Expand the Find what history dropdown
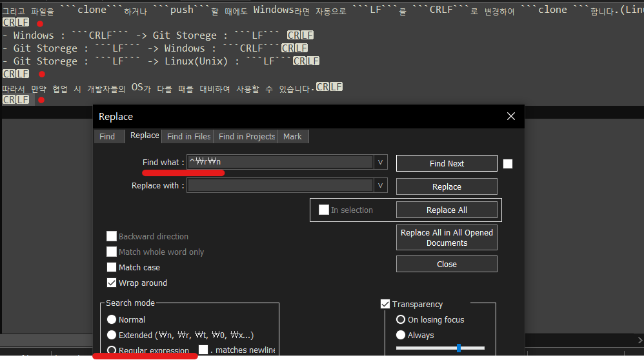This screenshot has width=644, height=360. point(380,162)
